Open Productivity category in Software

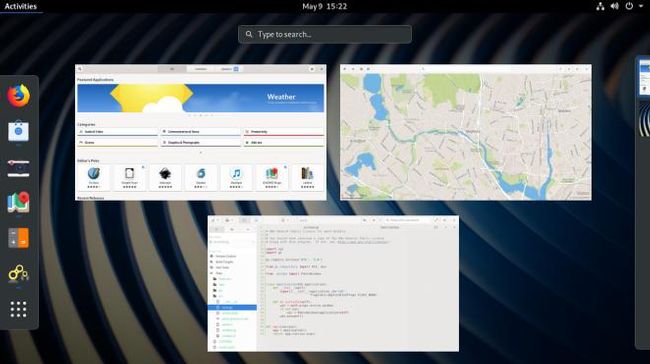point(284,132)
